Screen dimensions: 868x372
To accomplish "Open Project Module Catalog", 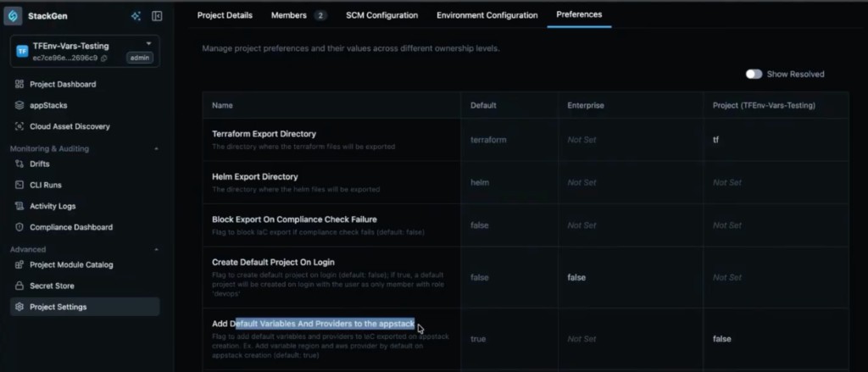I will pos(85,264).
